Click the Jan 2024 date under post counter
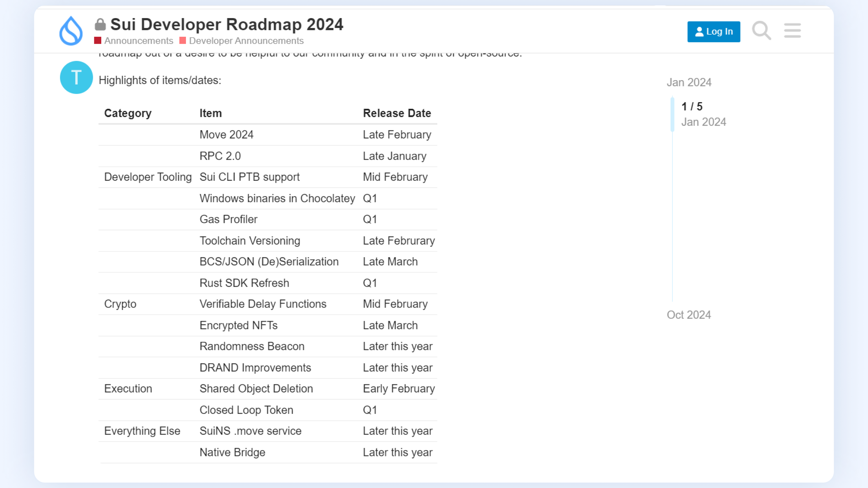The height and width of the screenshot is (488, 868). [x=703, y=122]
